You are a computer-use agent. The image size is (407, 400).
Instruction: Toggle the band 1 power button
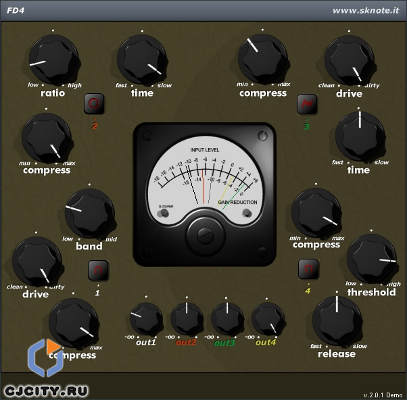(x=98, y=270)
